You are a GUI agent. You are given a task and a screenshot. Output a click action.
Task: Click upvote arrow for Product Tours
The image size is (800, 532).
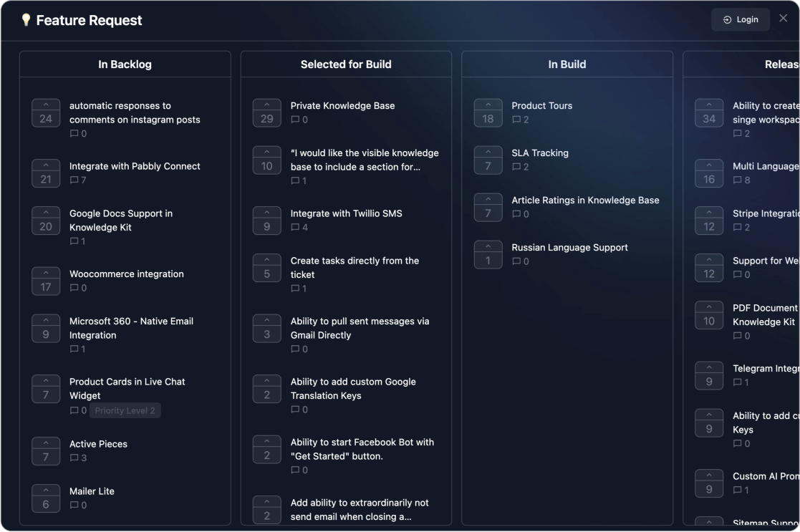(488, 112)
